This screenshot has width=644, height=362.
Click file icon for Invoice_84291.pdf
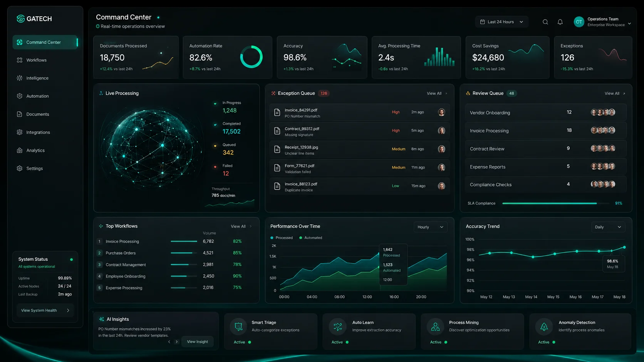pyautogui.click(x=277, y=112)
